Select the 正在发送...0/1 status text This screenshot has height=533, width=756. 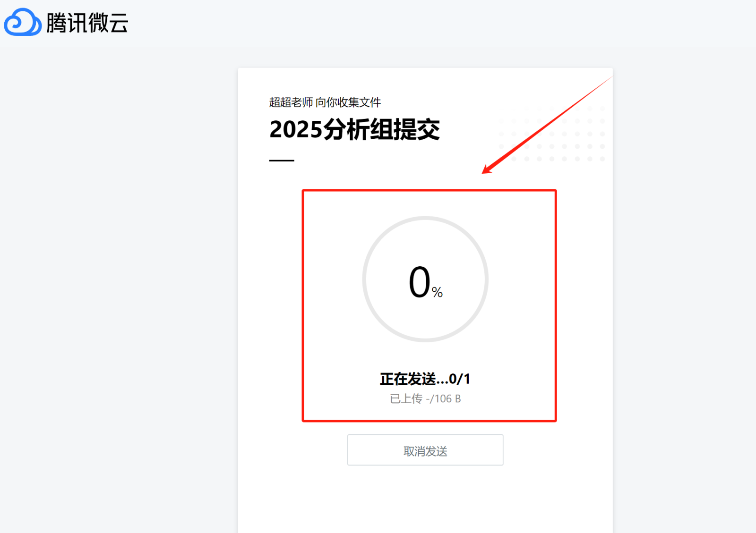click(425, 379)
